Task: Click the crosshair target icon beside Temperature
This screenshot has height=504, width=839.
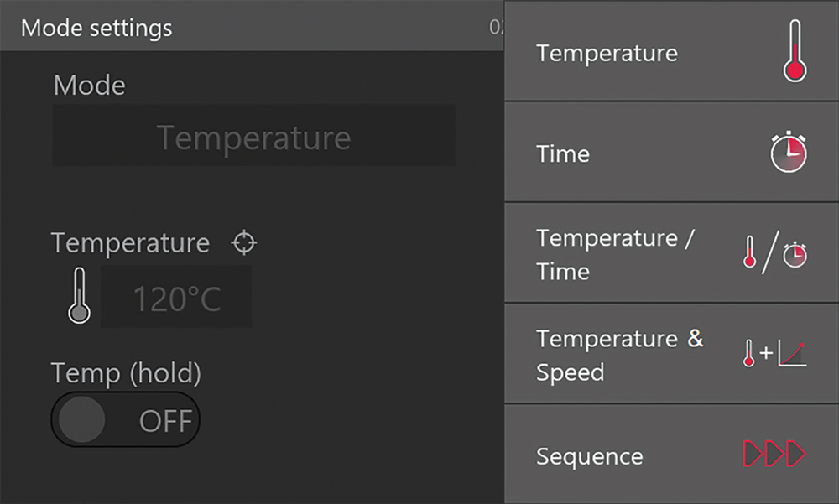Action: 244,242
